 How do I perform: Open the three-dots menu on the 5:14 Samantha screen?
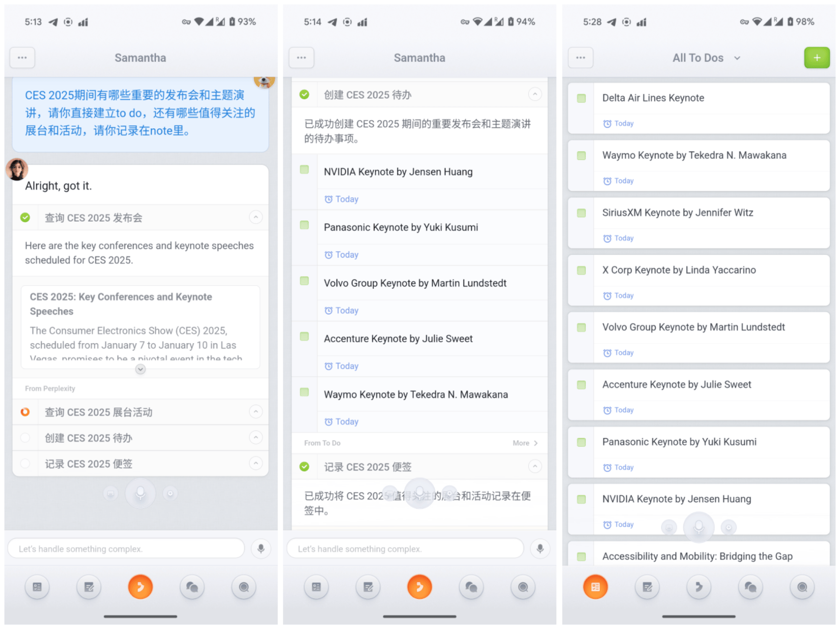(x=301, y=57)
